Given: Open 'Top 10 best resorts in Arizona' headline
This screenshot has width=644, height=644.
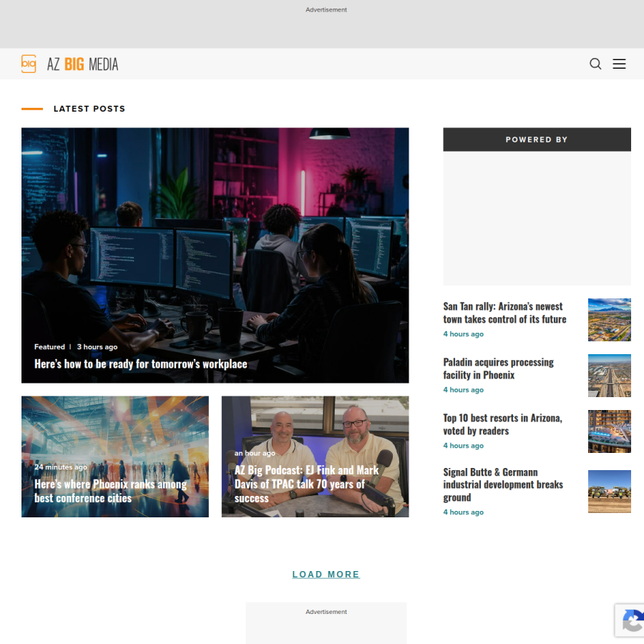Looking at the screenshot, I should coord(502,424).
